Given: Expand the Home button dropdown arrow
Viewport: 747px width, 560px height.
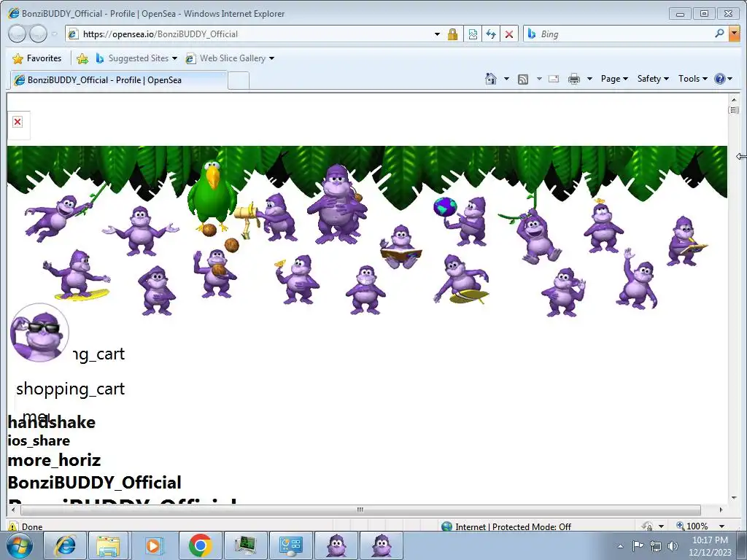Looking at the screenshot, I should click(506, 79).
